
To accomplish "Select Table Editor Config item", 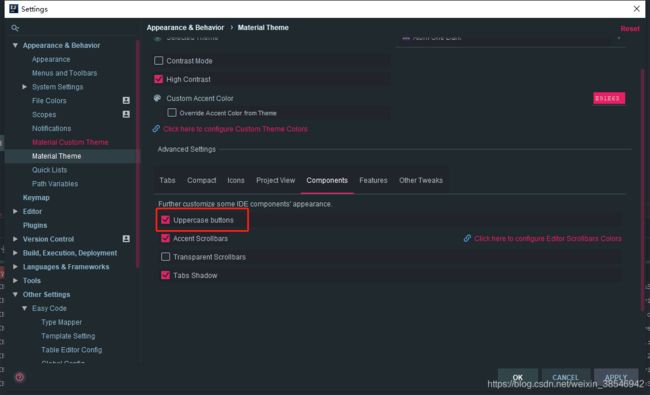I will (x=71, y=350).
